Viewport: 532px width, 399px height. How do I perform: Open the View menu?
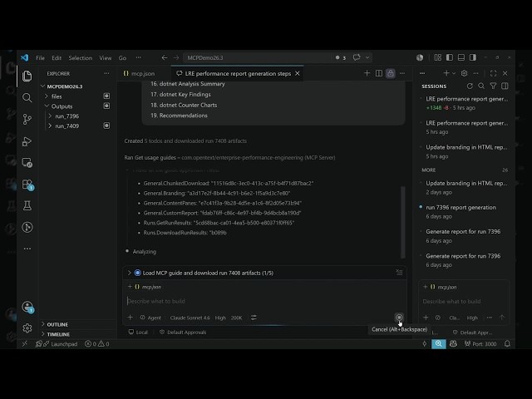coord(106,58)
